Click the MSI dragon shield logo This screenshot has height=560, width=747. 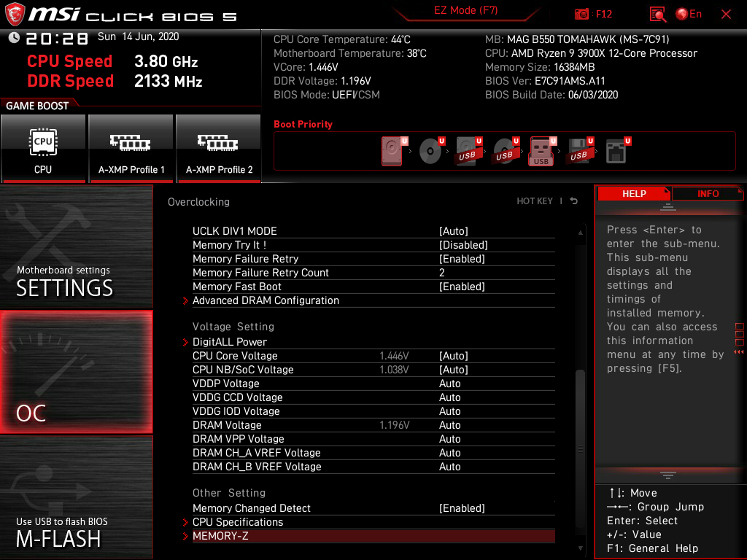pyautogui.click(x=15, y=15)
